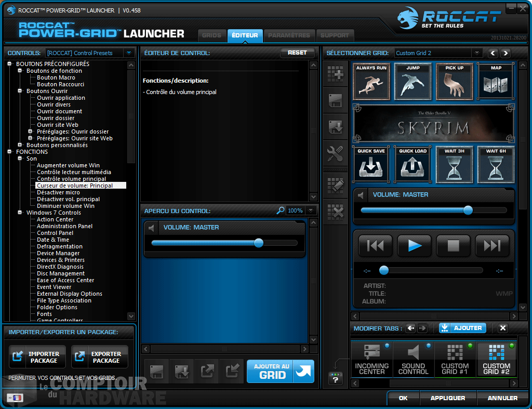Open the Sélectionner Grid dropdown

[x=476, y=53]
